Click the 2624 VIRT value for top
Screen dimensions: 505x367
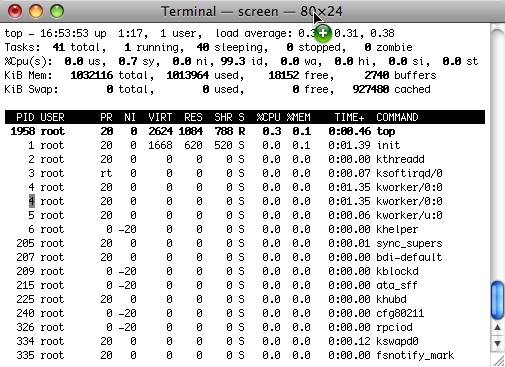(x=160, y=131)
